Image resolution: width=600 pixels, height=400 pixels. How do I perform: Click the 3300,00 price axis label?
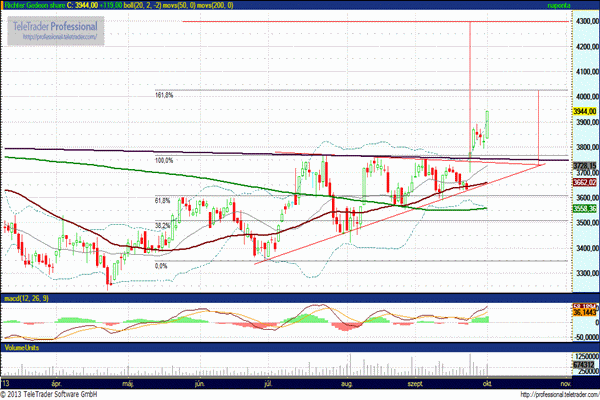pyautogui.click(x=587, y=273)
